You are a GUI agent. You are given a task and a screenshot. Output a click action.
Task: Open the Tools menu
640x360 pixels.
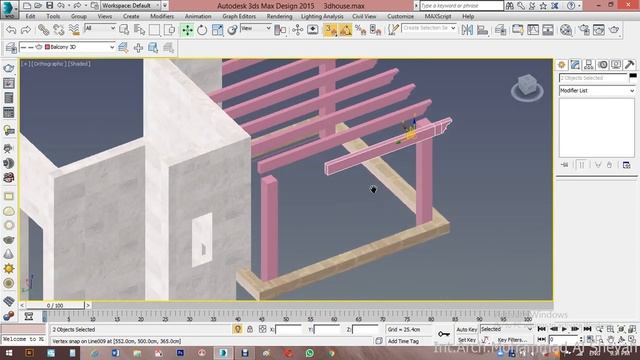[x=53, y=16]
